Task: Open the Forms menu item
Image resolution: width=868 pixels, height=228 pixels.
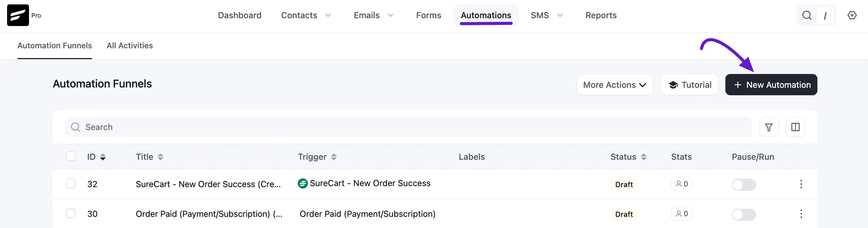Action: click(x=429, y=16)
